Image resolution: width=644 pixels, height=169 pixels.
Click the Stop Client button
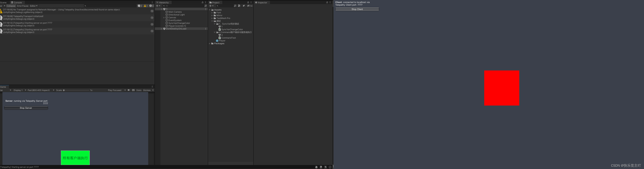(357, 9)
